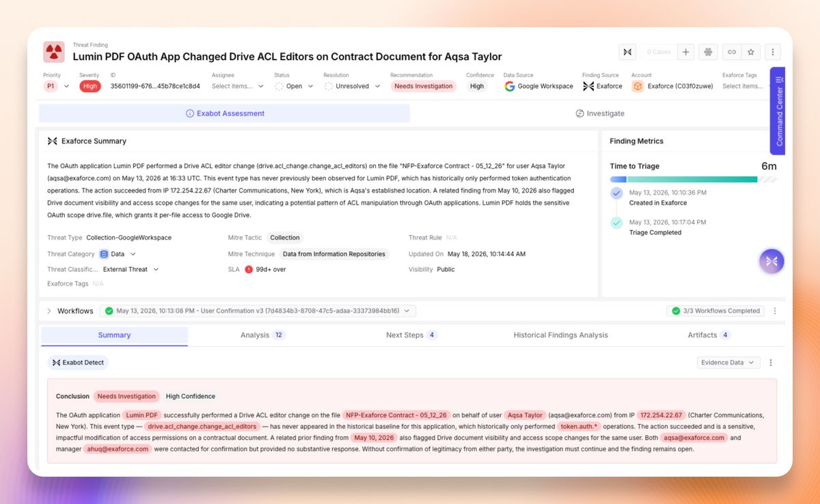Click the conclusion Needs Investigation badge
Image resolution: width=820 pixels, height=504 pixels.
[x=126, y=396]
